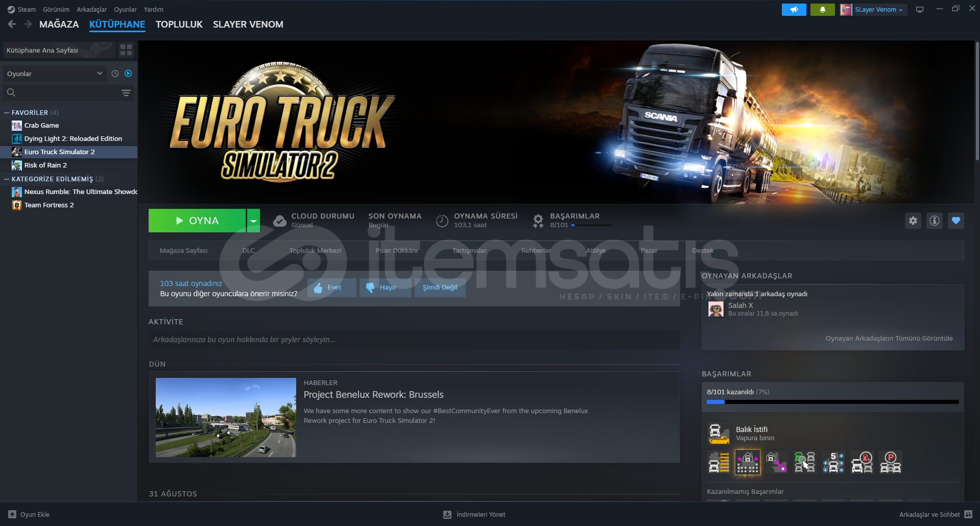980x526 pixels.
Task: Open the Oyunlar menu in menu bar
Action: click(x=125, y=9)
